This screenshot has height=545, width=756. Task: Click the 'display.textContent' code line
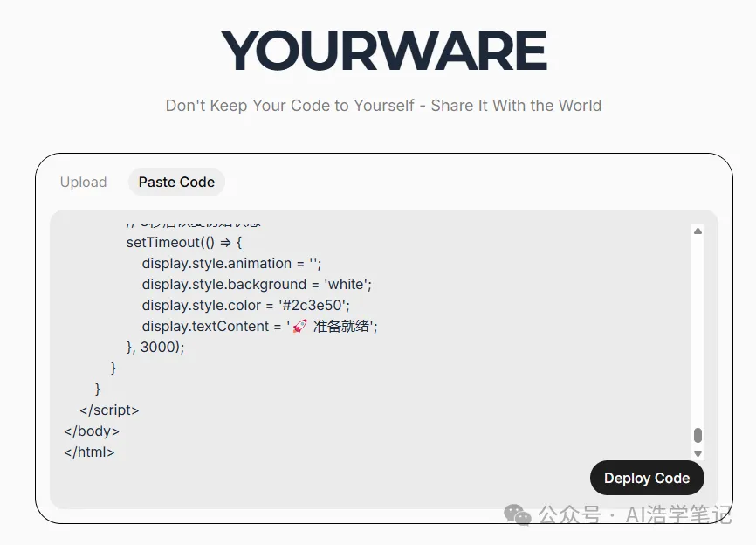point(260,326)
